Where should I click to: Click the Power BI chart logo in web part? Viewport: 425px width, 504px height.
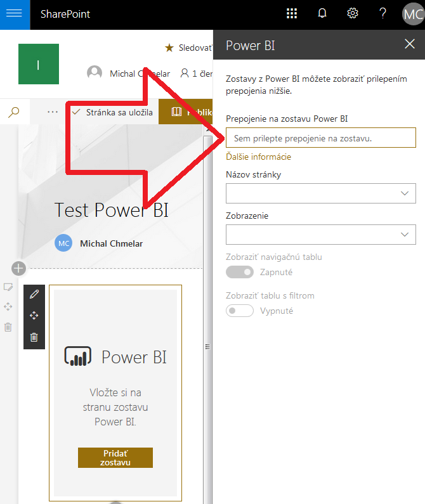pos(78,356)
